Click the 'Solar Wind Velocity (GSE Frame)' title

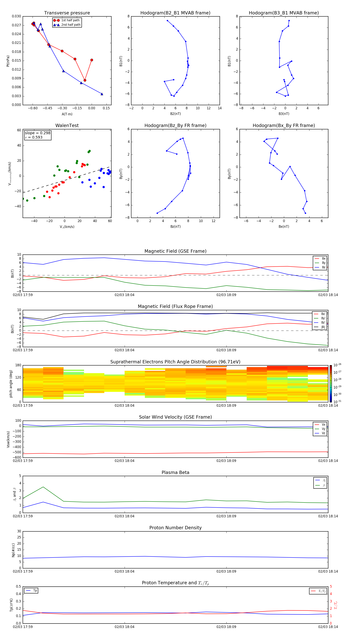(x=175, y=417)
